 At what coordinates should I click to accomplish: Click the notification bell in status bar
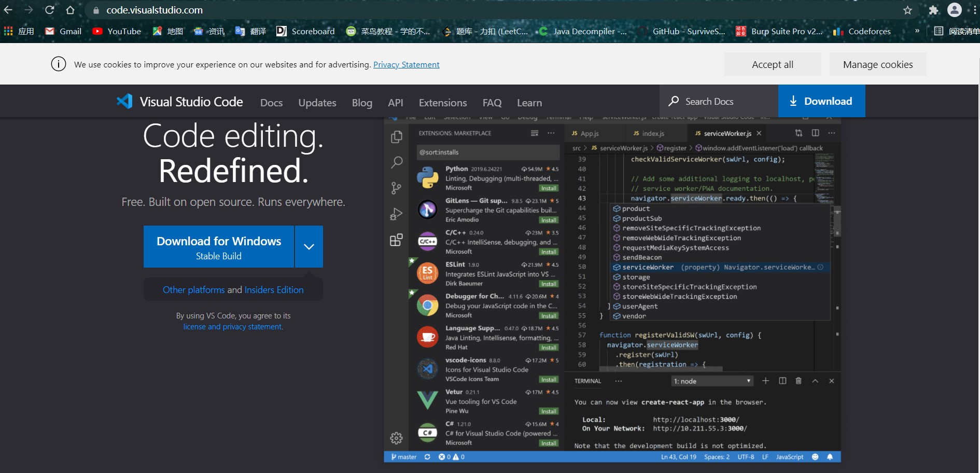tap(830, 457)
